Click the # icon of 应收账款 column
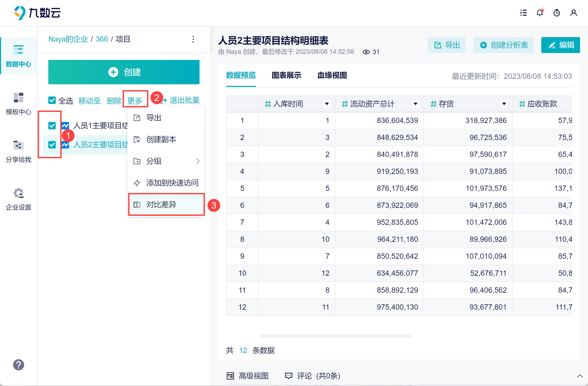 coord(522,104)
